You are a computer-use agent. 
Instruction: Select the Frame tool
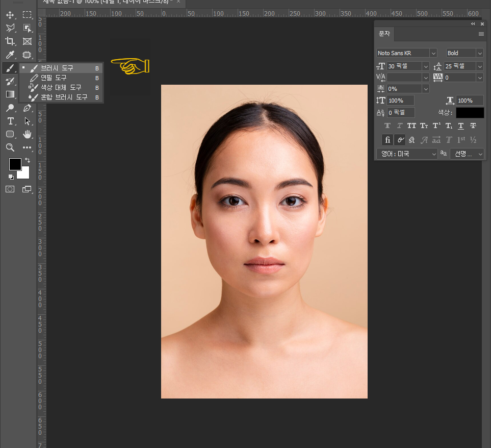coord(27,41)
